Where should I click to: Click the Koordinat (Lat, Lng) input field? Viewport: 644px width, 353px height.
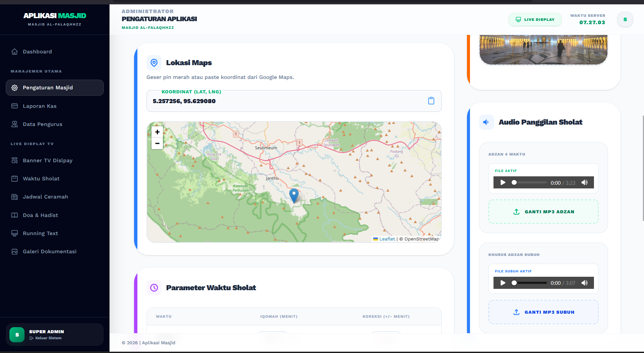pyautogui.click(x=294, y=101)
